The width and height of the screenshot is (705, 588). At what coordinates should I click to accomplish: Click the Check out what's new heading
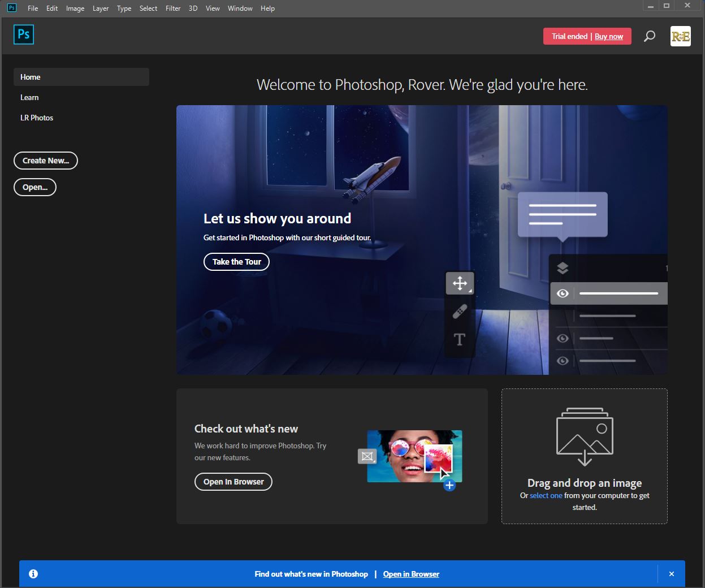pyautogui.click(x=246, y=429)
